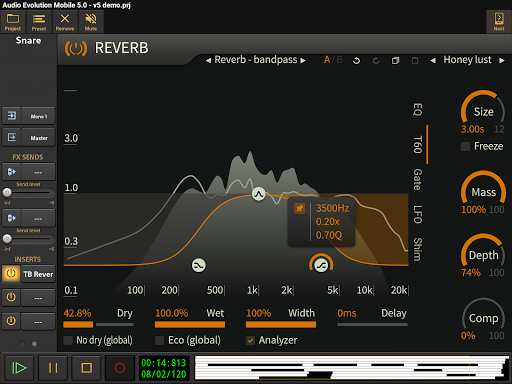The height and width of the screenshot is (384, 512).
Task: Click the undo arrow icon
Action: pos(356,60)
